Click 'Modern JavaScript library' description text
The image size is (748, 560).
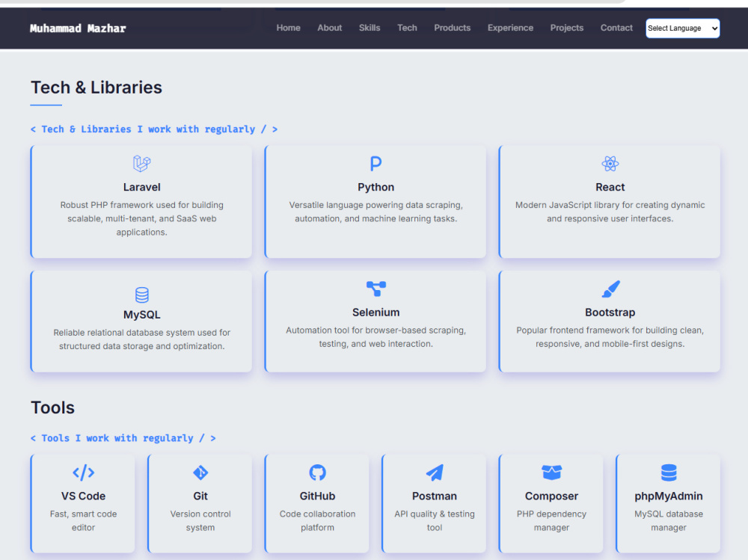[x=610, y=212]
